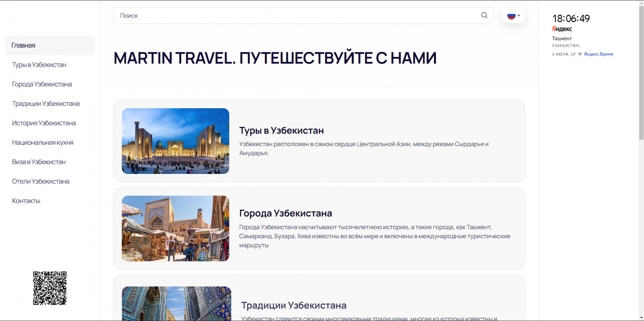Focus the Поиск search field
Screen dimensions: 644x321
303,15
